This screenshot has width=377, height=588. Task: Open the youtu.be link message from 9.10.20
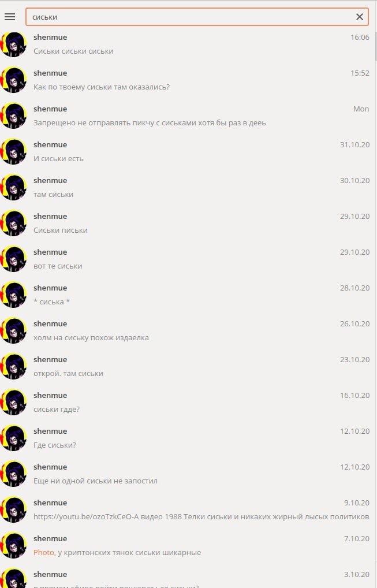tap(188, 509)
